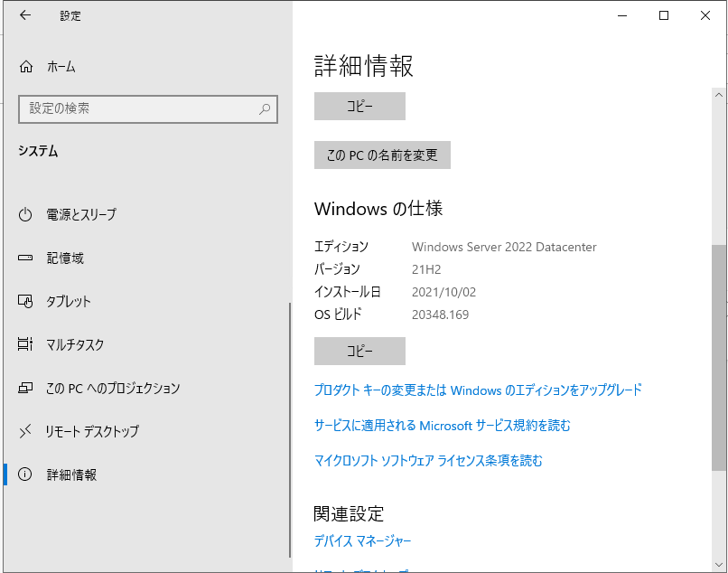The image size is (728, 573).
Task: Open 電源とスリープ settings
Action: [x=145, y=215]
